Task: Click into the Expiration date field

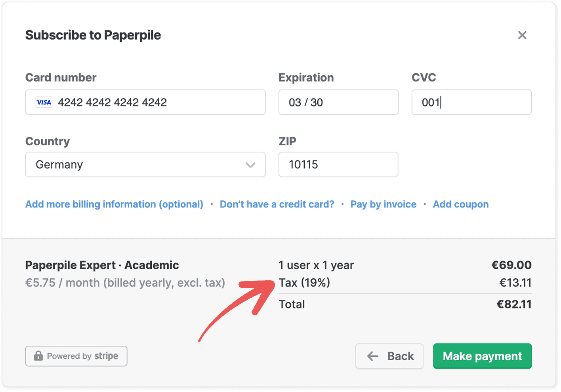Action: (338, 103)
